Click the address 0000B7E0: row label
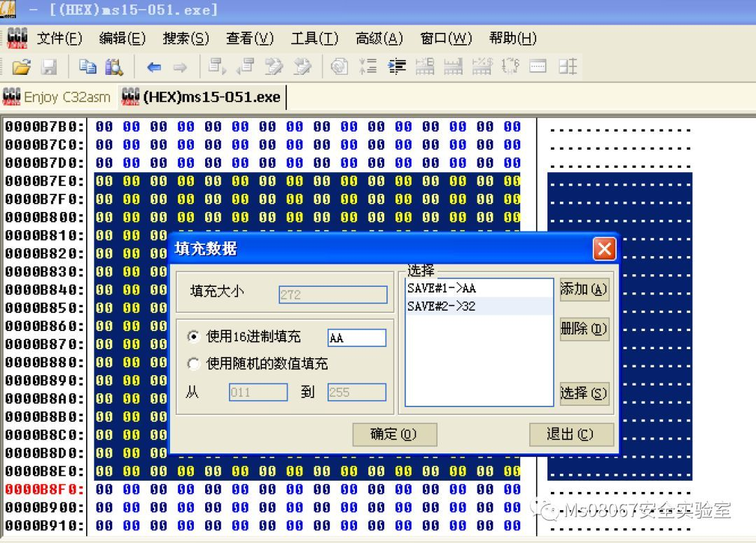 tap(44, 181)
